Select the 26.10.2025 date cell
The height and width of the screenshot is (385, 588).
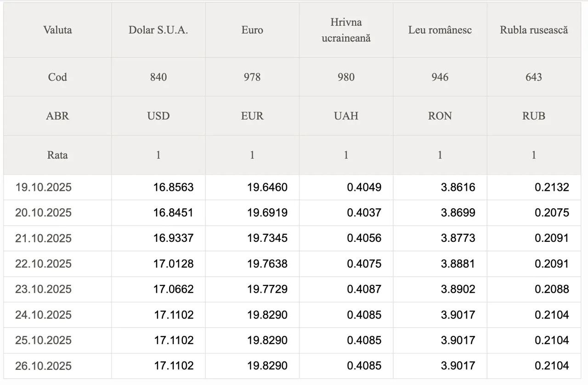pyautogui.click(x=44, y=366)
